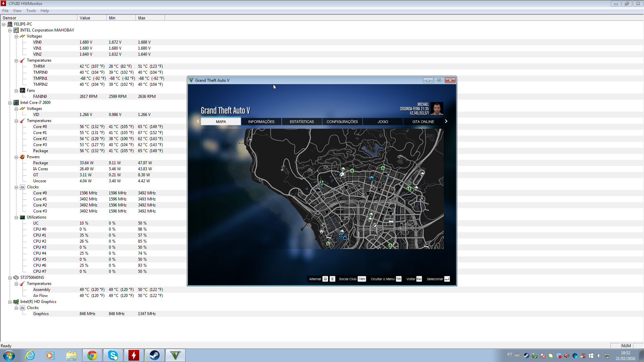Click the PT language indicator
Image resolution: width=644 pixels, height=362 pixels.
(509, 355)
